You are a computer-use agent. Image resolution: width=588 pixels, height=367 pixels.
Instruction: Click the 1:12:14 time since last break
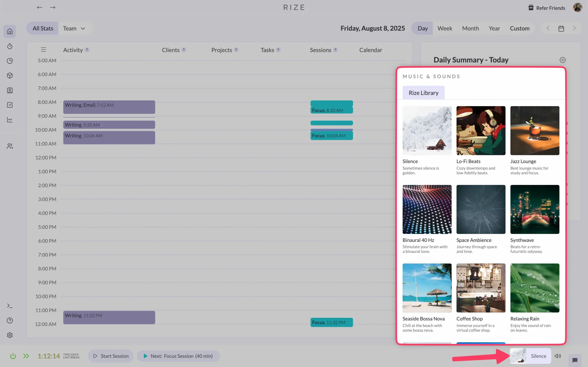coord(48,356)
